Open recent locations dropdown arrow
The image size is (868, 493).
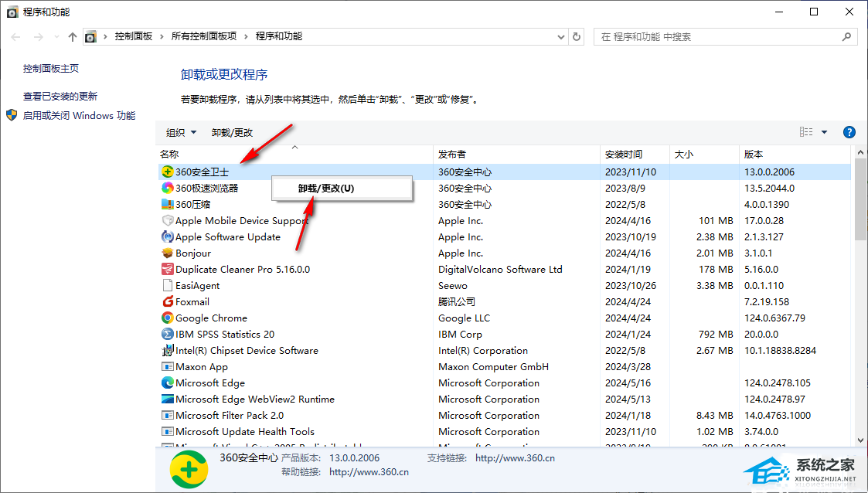tap(56, 37)
